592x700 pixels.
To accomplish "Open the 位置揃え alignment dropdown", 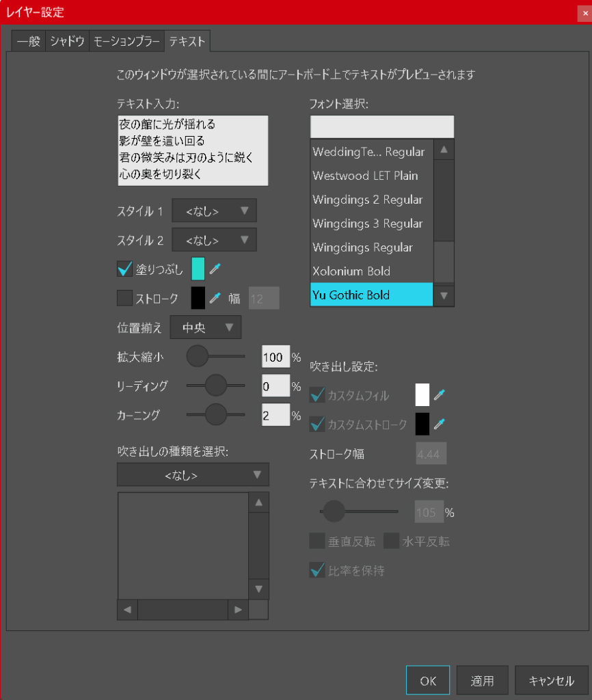I will click(x=205, y=327).
